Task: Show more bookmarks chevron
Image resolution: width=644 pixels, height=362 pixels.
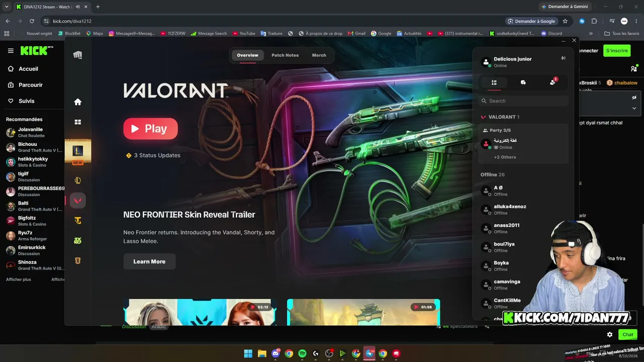Action: point(591,34)
